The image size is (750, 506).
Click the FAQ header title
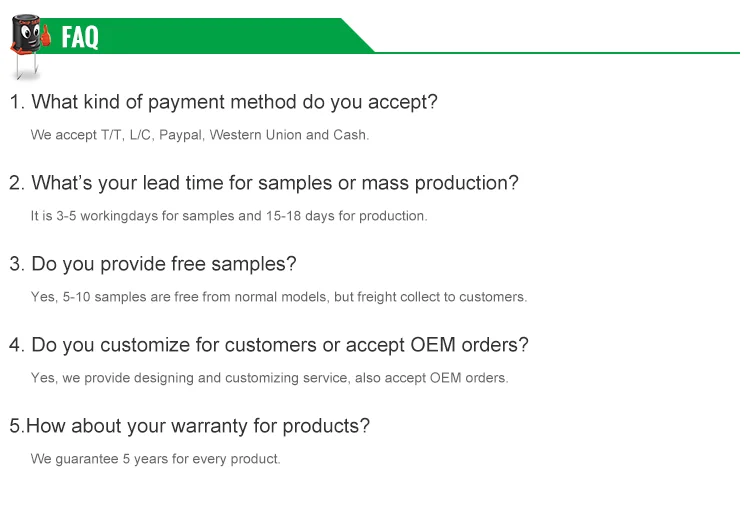coord(80,38)
